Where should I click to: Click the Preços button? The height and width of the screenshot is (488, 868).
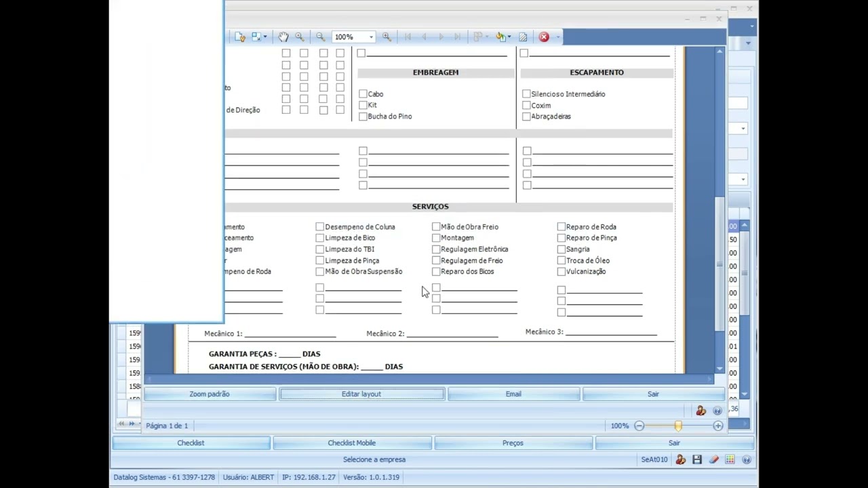(513, 443)
